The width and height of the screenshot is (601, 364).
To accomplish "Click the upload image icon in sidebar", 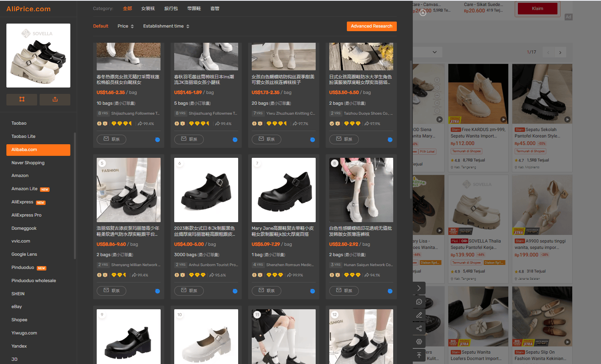I will [x=55, y=99].
